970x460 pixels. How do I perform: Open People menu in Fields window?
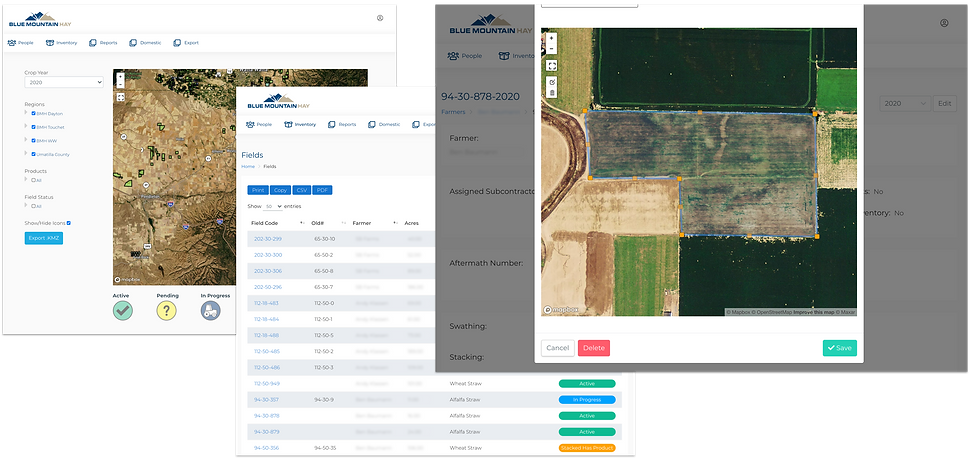pos(259,124)
